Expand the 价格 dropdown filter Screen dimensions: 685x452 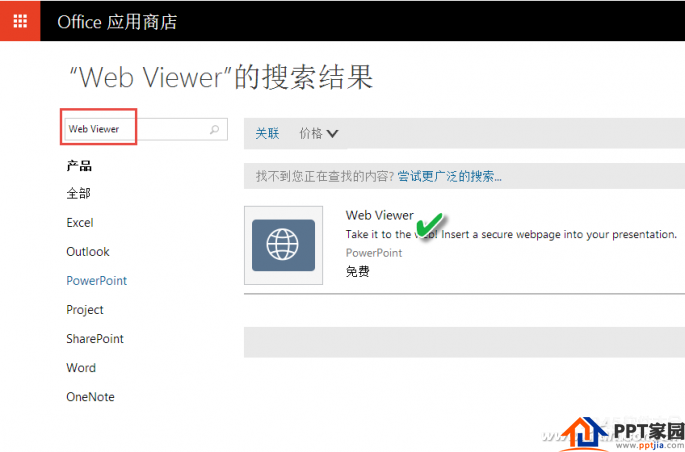[318, 133]
